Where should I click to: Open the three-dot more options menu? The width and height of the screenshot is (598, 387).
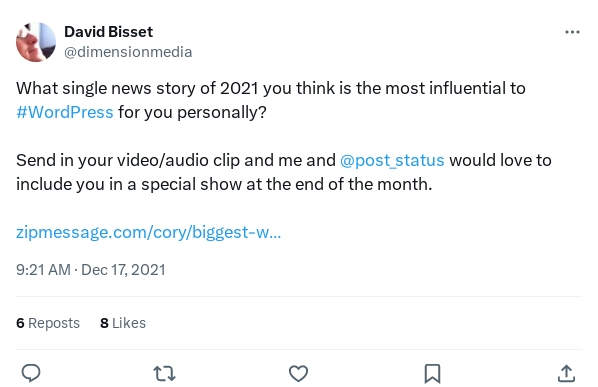pos(572,32)
